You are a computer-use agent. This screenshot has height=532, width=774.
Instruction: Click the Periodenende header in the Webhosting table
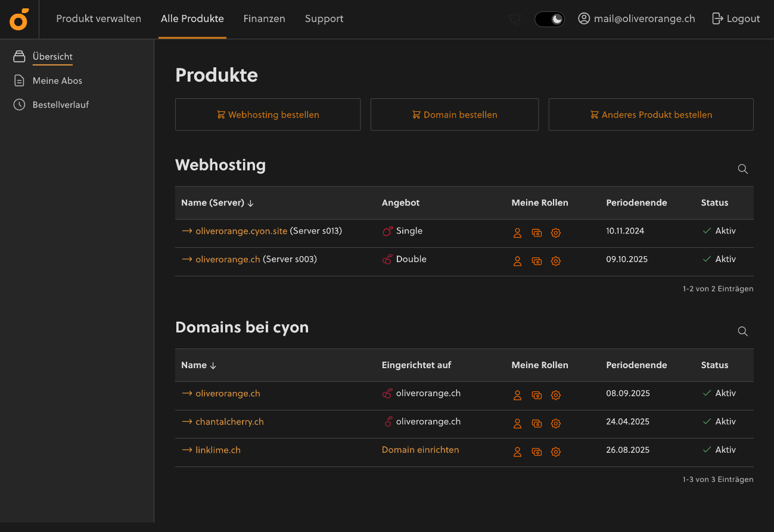(636, 203)
